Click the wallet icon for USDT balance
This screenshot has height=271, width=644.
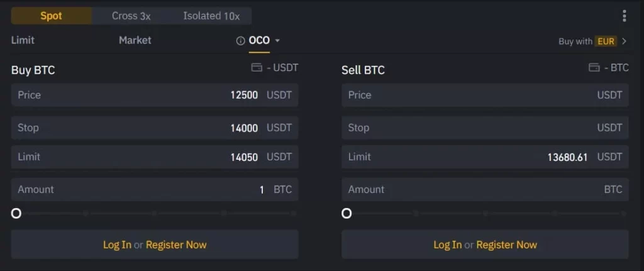pyautogui.click(x=257, y=67)
